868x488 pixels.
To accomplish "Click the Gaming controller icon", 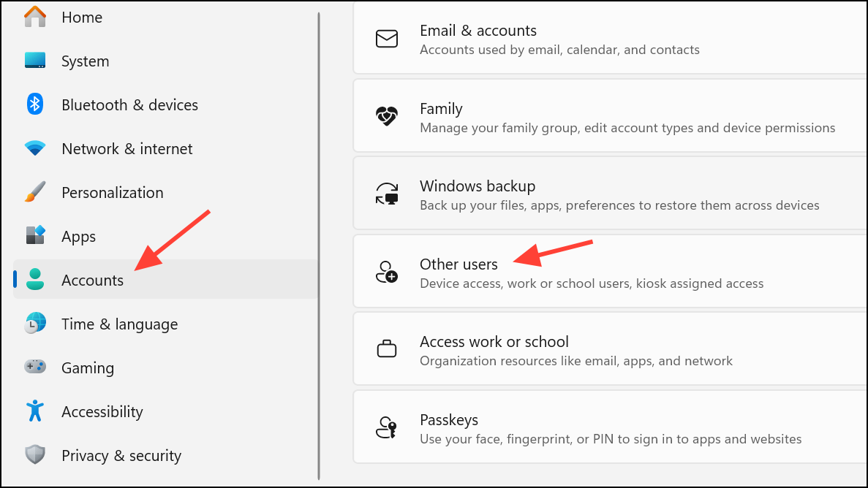I will coord(35,367).
